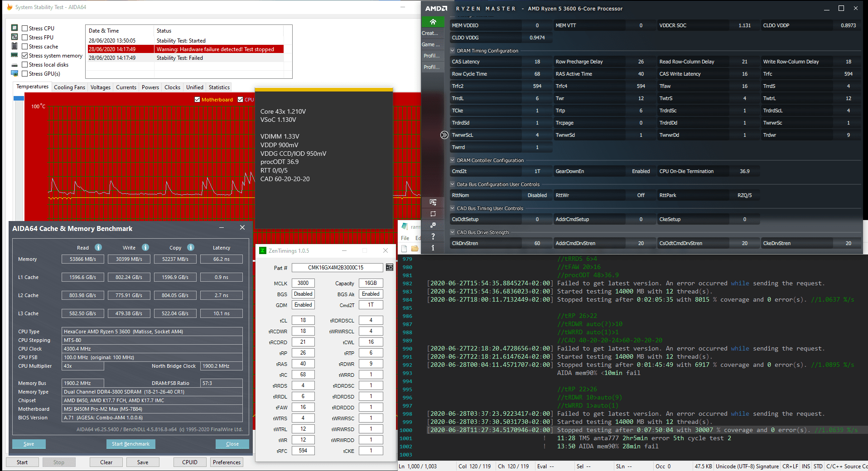Image resolution: width=868 pixels, height=471 pixels.
Task: Enable Stress CPU checkbox
Action: pyautogui.click(x=25, y=29)
